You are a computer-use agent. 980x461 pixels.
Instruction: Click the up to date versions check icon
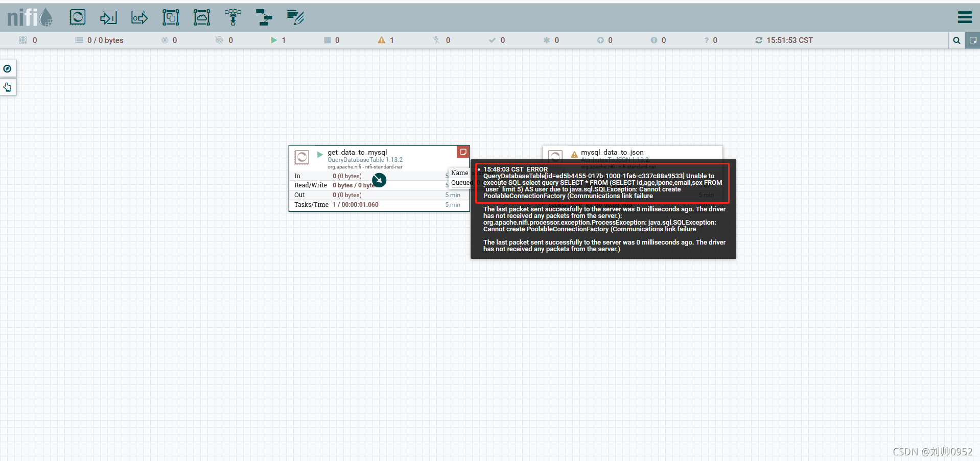tap(492, 40)
